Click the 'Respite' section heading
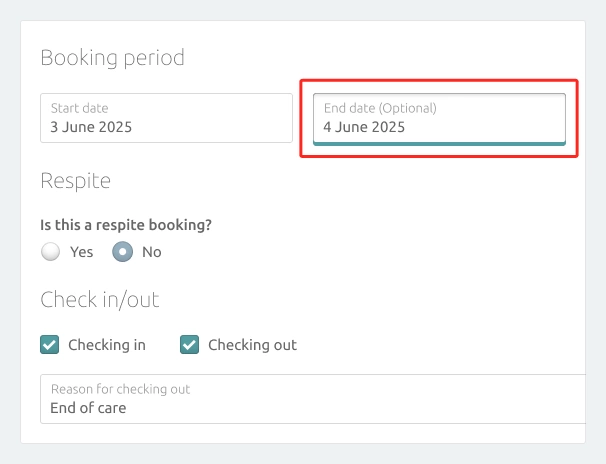606x464 pixels. click(76, 181)
